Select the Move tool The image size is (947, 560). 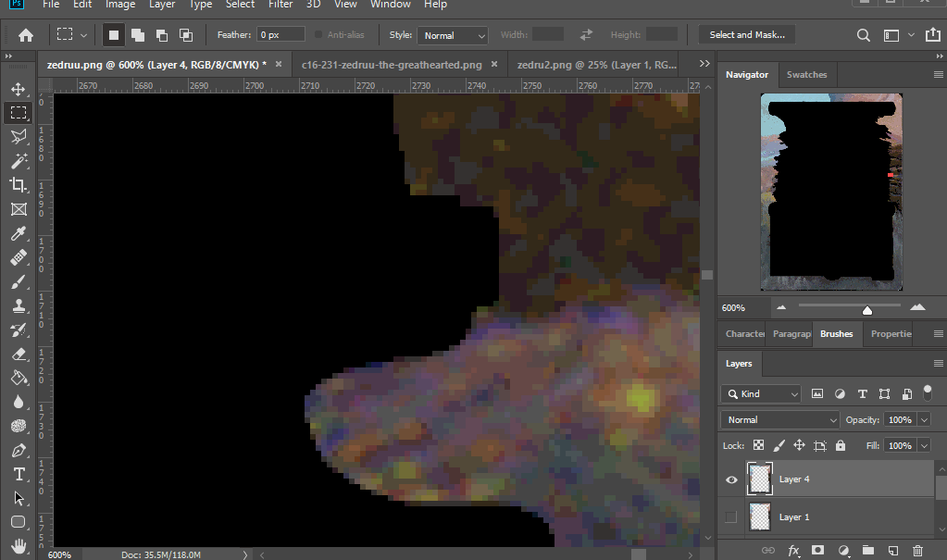tap(19, 90)
